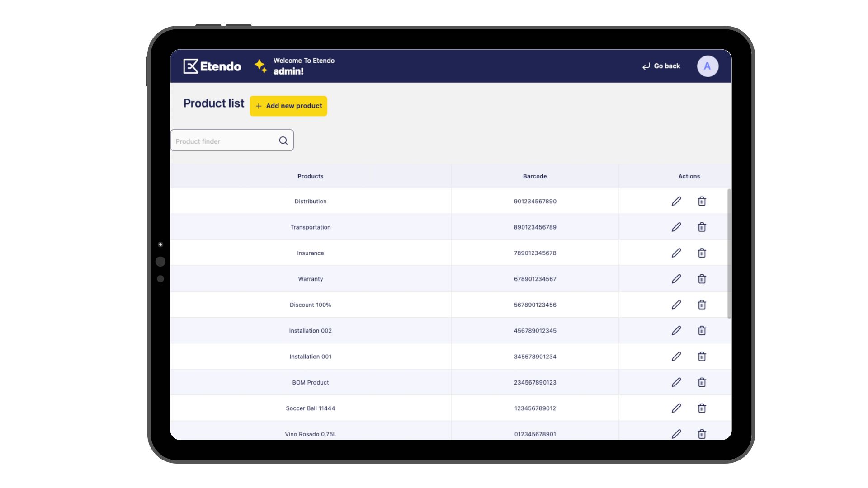868x488 pixels.
Task: Click the Barcode column header
Action: (535, 176)
